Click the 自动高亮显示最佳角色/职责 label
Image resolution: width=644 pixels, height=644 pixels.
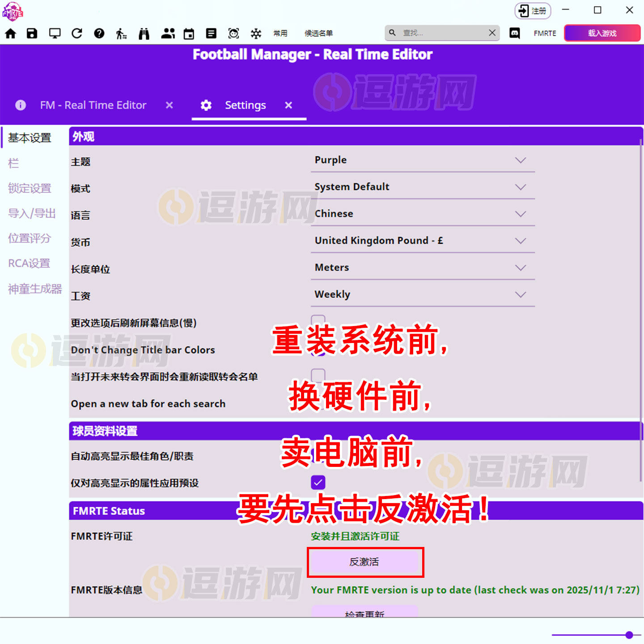132,456
